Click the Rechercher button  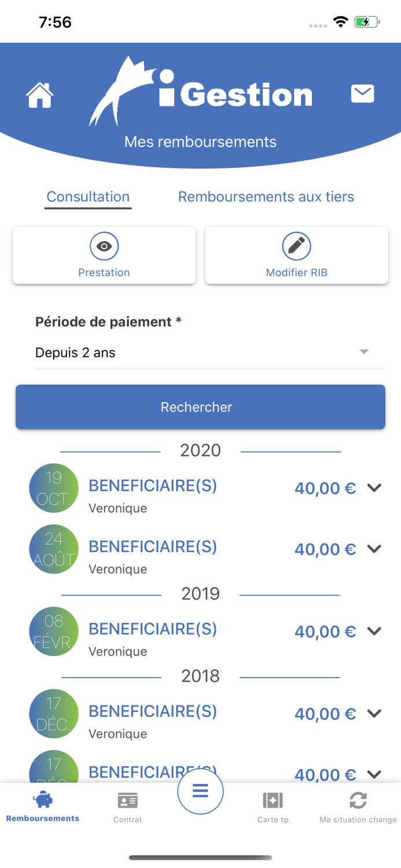(x=200, y=407)
